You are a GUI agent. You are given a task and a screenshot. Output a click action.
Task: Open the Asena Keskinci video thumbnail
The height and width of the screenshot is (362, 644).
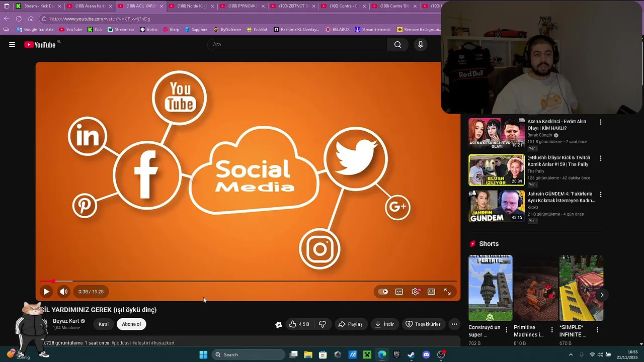point(497,134)
